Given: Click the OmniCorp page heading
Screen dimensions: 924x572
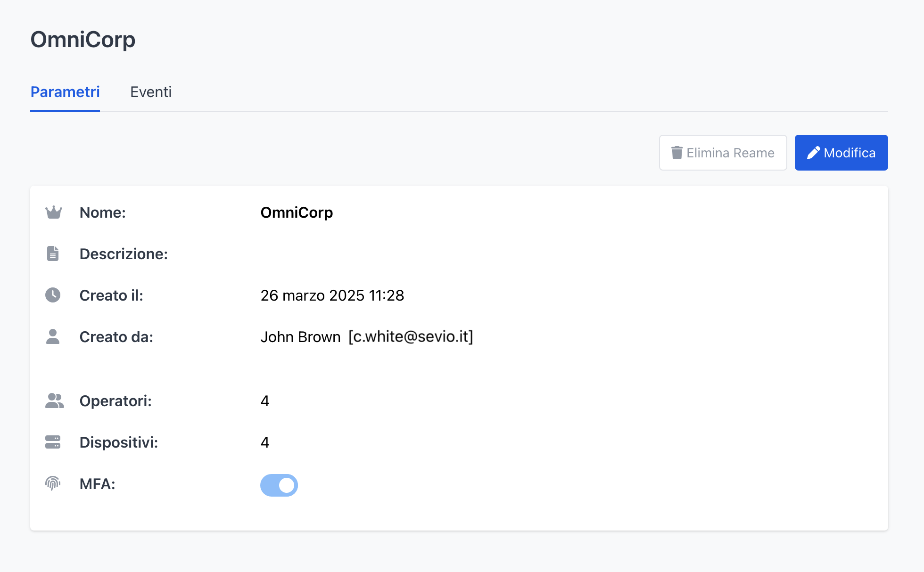Looking at the screenshot, I should pos(83,39).
